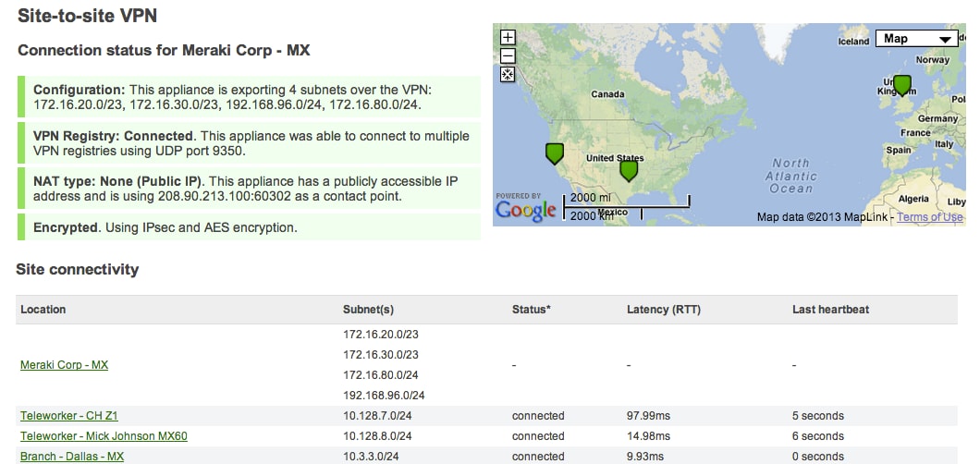Click the Site-to-site VPN page title
The image size is (980, 464).
(87, 15)
